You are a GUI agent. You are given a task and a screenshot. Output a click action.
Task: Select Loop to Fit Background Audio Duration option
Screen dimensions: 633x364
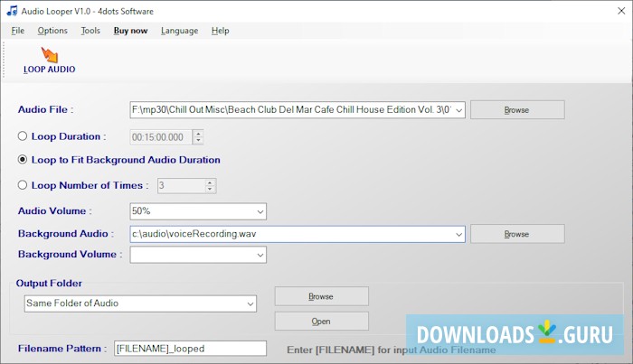(x=23, y=160)
